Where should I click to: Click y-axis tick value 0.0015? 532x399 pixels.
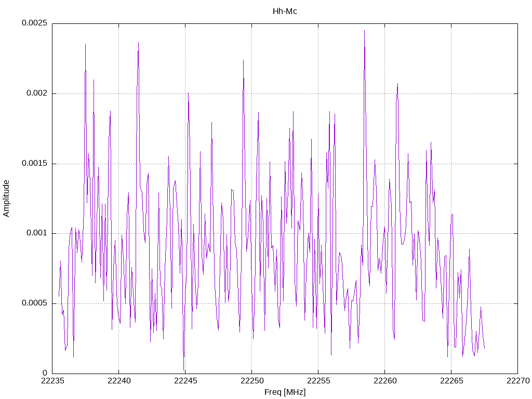click(x=34, y=163)
